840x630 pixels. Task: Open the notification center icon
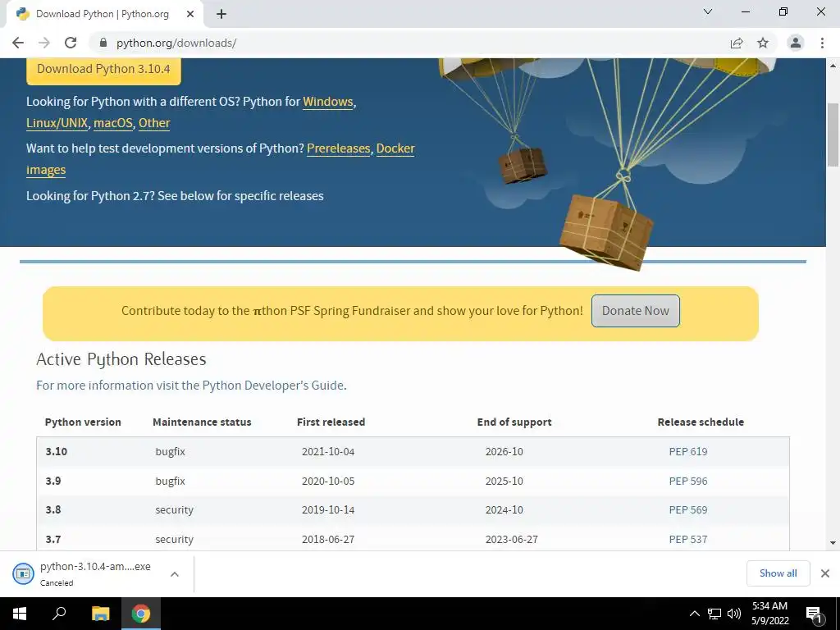point(815,614)
